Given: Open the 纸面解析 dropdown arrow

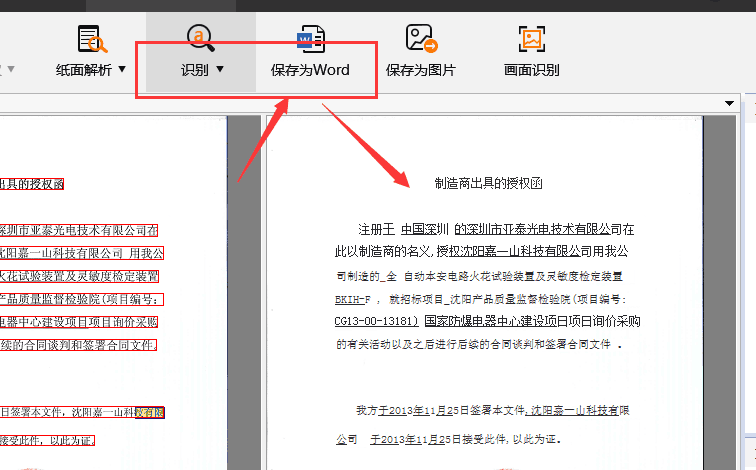Looking at the screenshot, I should click(122, 69).
